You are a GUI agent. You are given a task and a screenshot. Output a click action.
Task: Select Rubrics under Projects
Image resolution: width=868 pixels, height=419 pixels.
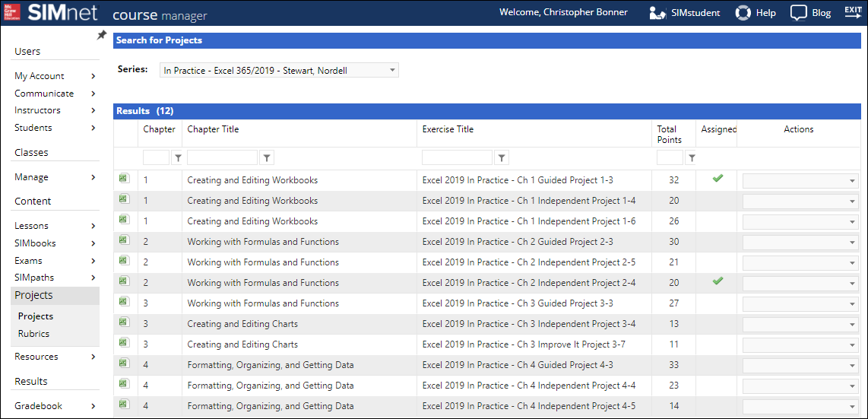click(x=34, y=334)
